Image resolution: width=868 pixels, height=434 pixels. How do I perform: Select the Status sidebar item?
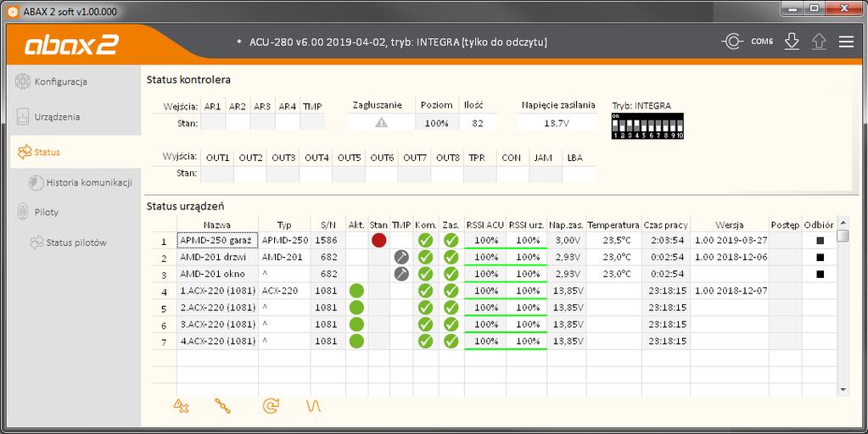[76, 152]
